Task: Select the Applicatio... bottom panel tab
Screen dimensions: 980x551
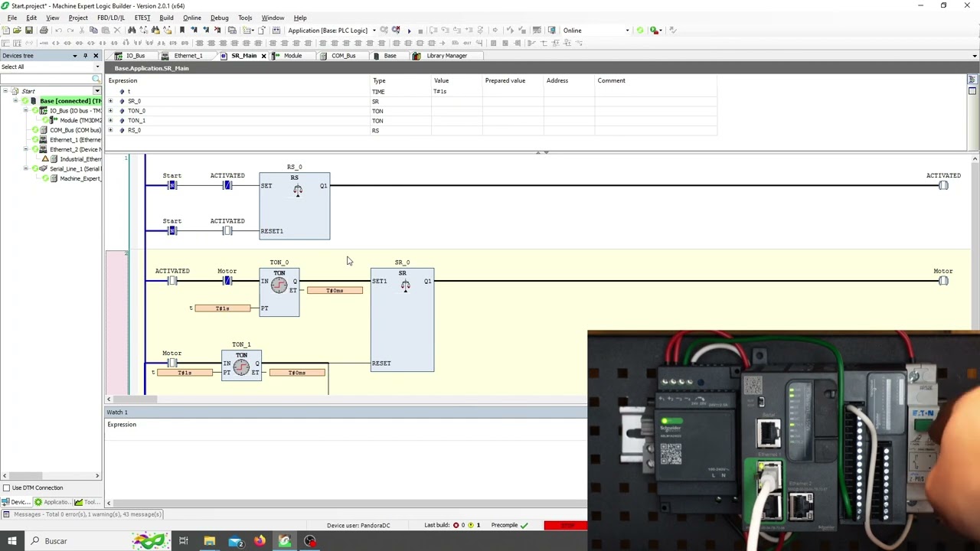Action: pyautogui.click(x=51, y=502)
